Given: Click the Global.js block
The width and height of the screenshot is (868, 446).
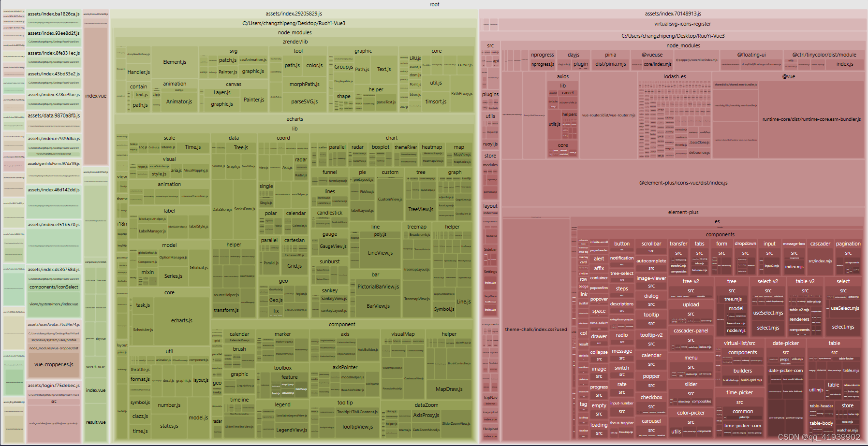Looking at the screenshot, I should tap(199, 267).
